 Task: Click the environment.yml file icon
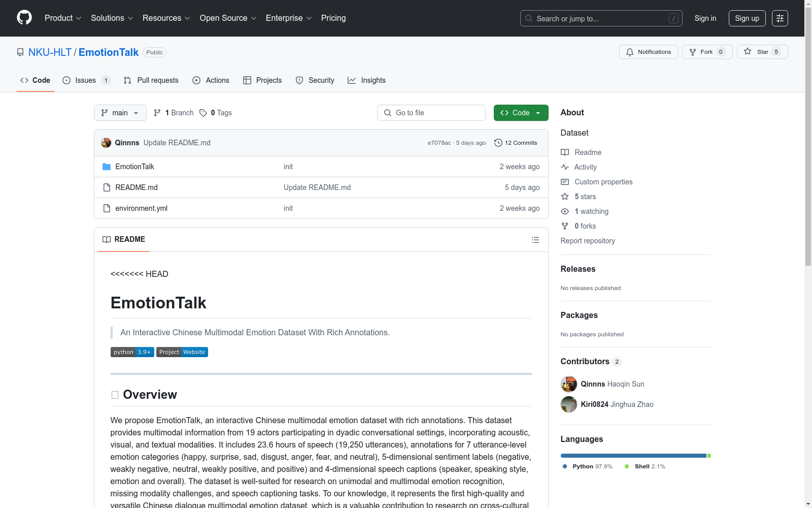[x=107, y=208]
